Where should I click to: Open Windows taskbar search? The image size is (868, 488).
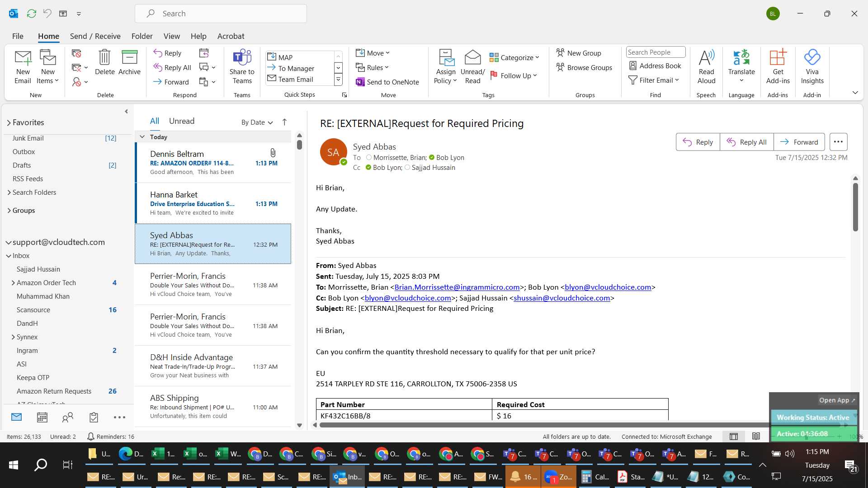coord(41,465)
